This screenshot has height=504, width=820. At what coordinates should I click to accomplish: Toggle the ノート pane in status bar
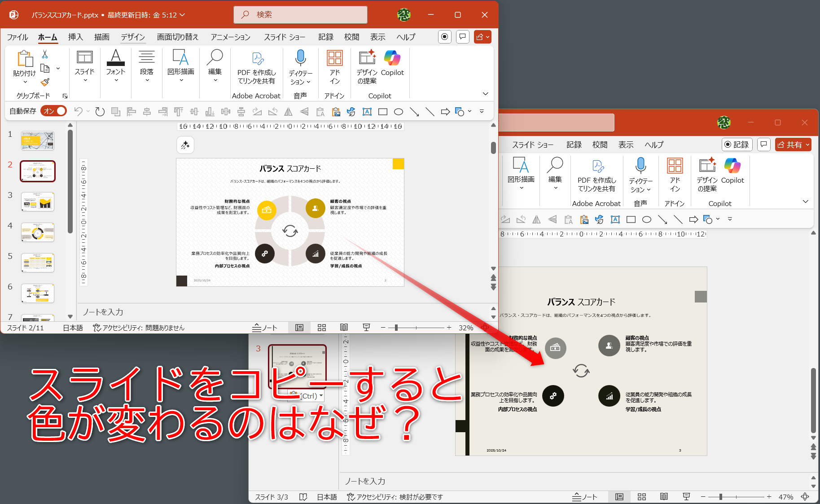click(x=265, y=328)
